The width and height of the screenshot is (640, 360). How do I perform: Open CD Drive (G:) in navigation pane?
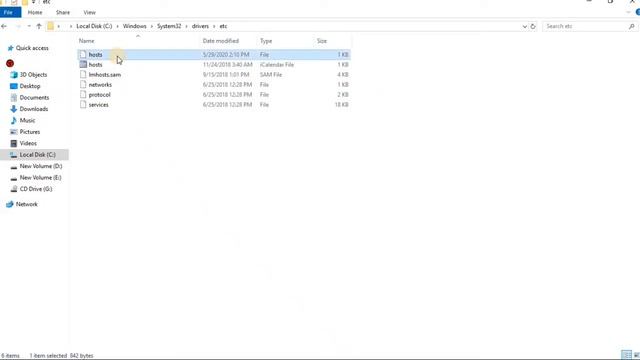(36, 189)
